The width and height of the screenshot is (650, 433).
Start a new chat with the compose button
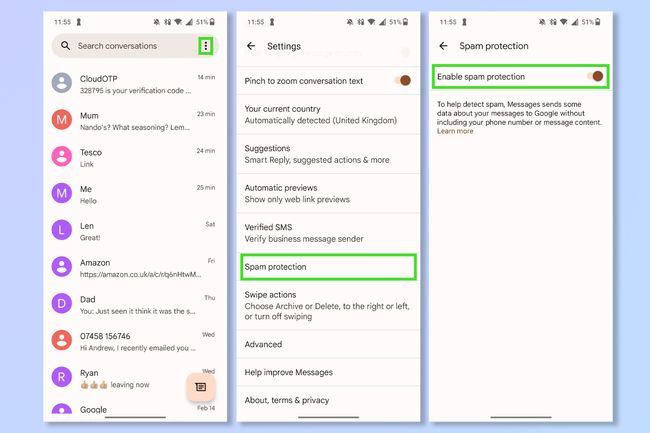[x=201, y=387]
